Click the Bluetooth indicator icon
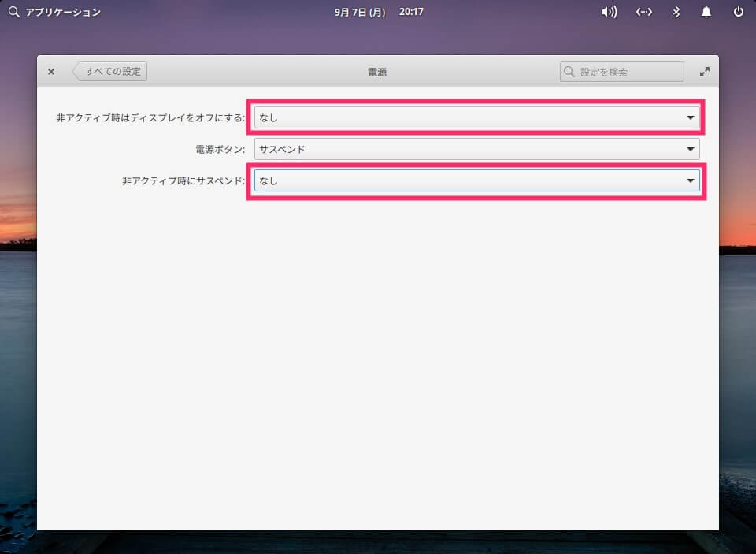The image size is (756, 554). (x=675, y=12)
